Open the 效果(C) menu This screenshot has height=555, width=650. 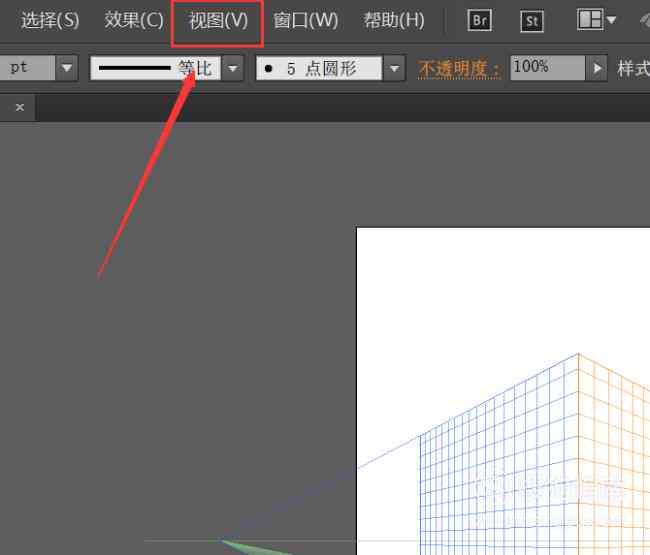pos(134,20)
